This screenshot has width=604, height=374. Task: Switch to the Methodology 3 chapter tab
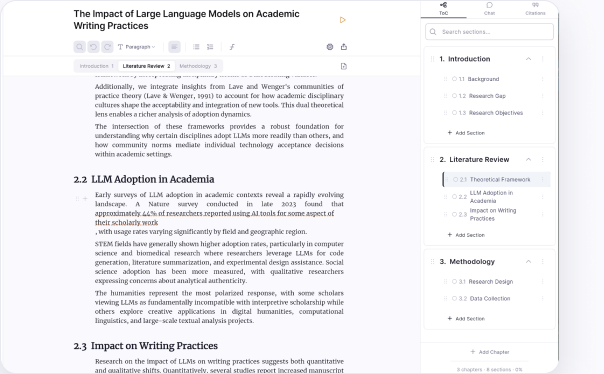(x=198, y=66)
